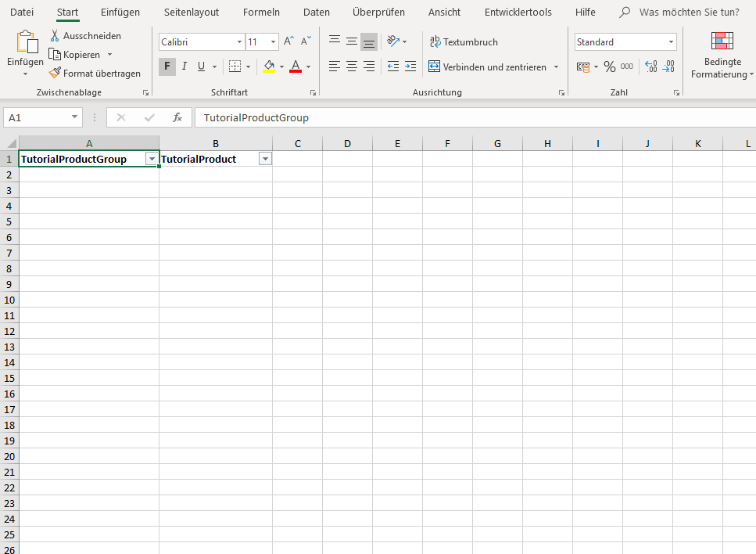Click the insert function fx icon
The height and width of the screenshot is (554, 756).
(177, 117)
